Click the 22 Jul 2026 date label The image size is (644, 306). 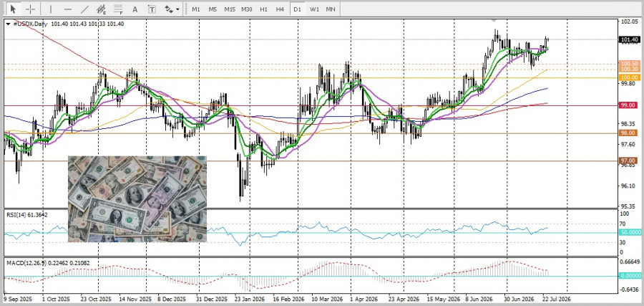(x=557, y=299)
